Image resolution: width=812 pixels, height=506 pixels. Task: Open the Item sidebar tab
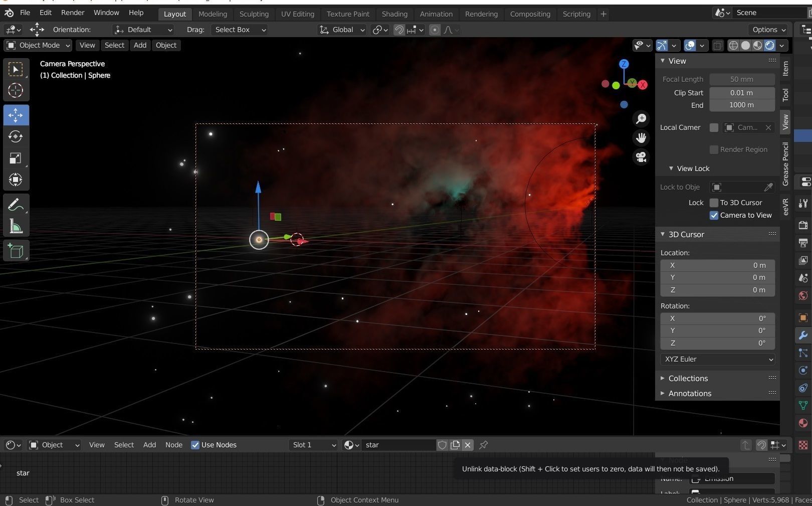point(785,68)
